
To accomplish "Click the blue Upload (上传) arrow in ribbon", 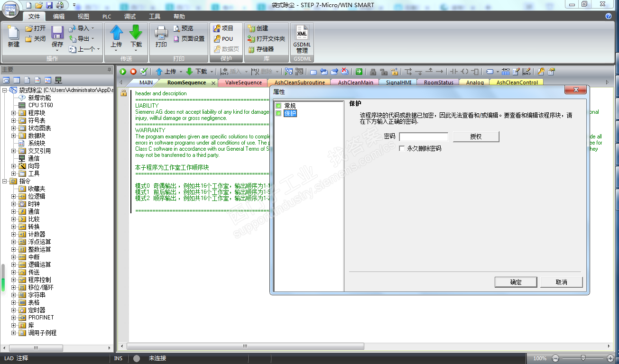I will 116,33.
